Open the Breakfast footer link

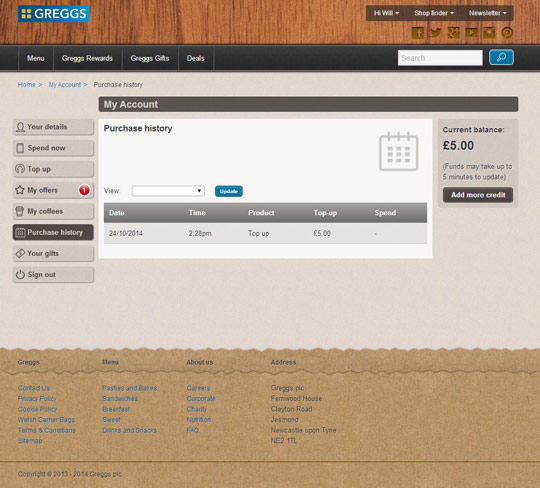click(x=116, y=409)
